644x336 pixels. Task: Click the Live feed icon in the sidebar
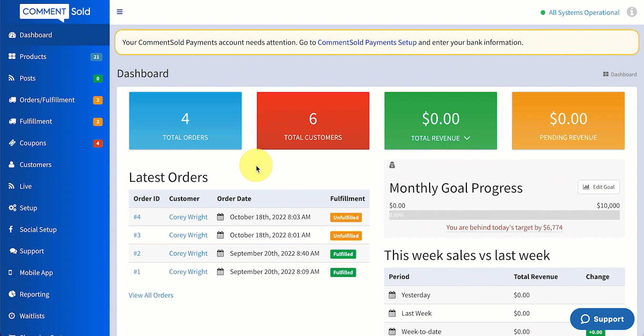[12, 187]
